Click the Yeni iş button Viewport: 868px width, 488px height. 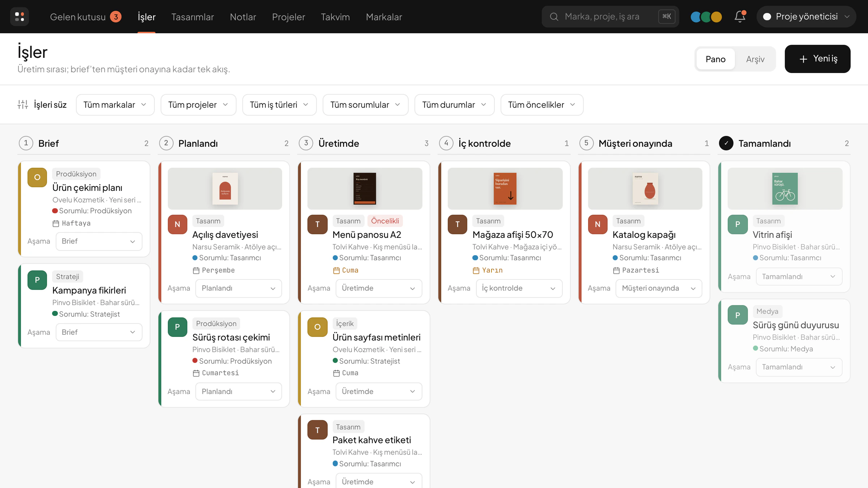[x=817, y=59]
